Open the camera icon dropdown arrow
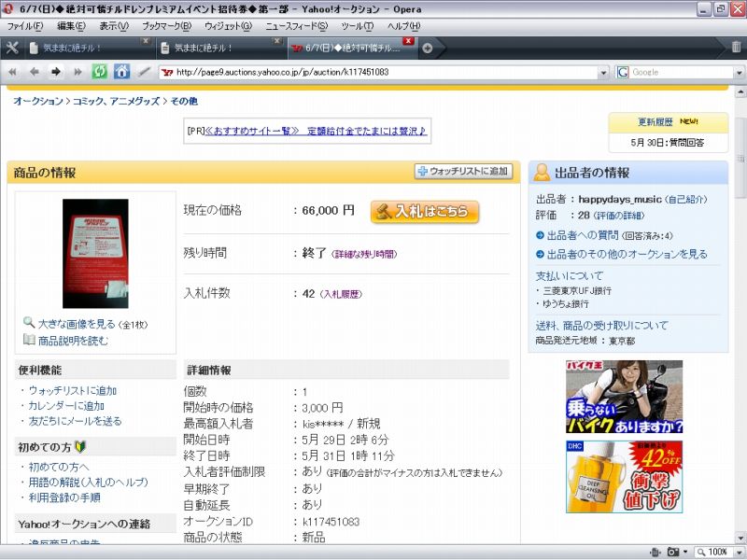 click(685, 552)
